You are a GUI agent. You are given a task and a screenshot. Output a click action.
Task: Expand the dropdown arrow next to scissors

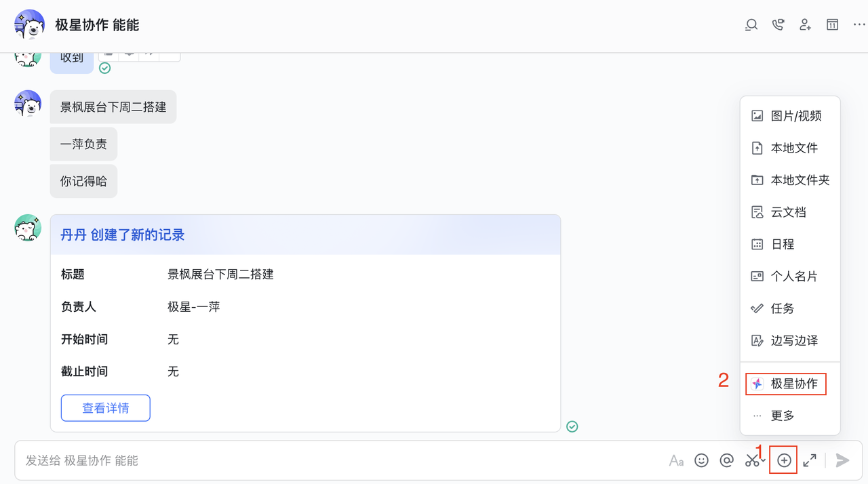pos(764,461)
